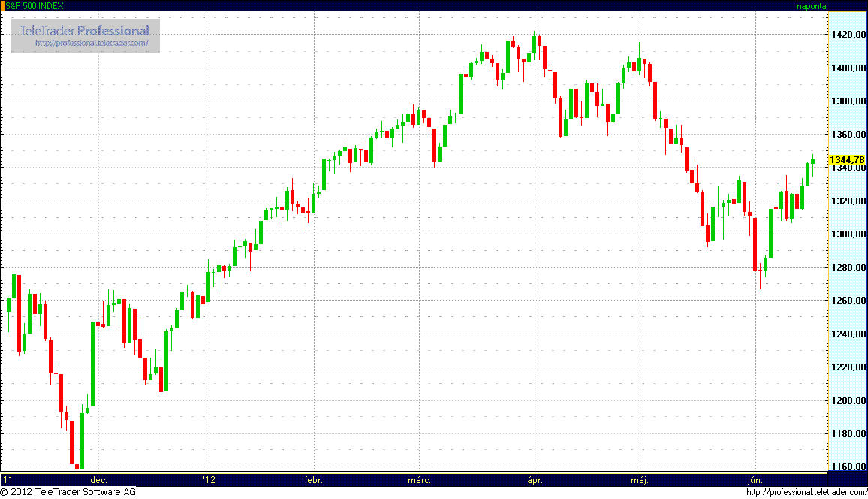Select the 1280,00 price axis label

tap(848, 268)
